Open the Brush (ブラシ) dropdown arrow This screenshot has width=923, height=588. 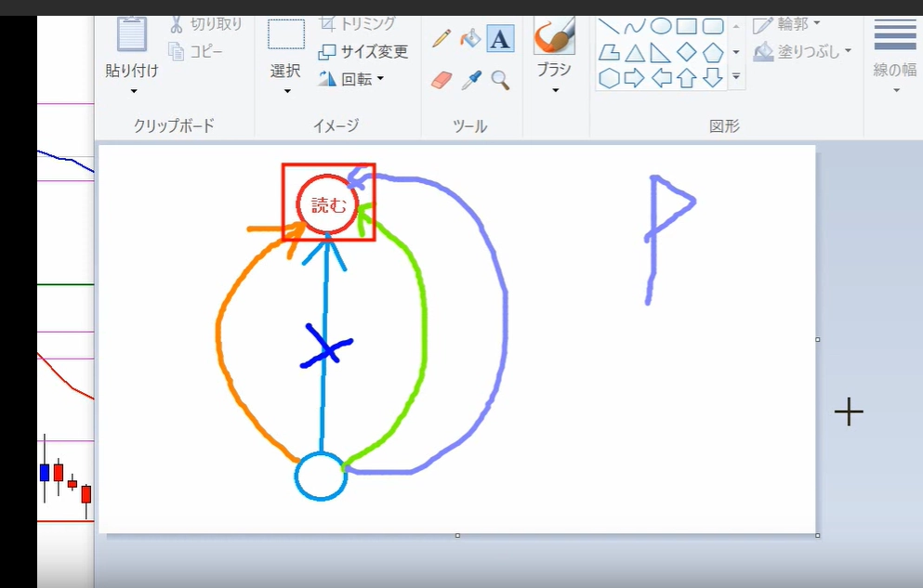tap(555, 91)
